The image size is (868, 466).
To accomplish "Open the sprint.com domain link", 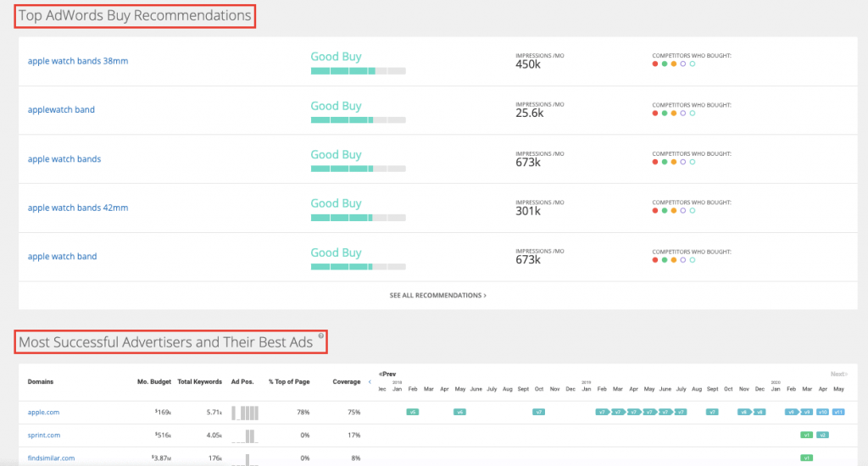I will pyautogui.click(x=44, y=435).
